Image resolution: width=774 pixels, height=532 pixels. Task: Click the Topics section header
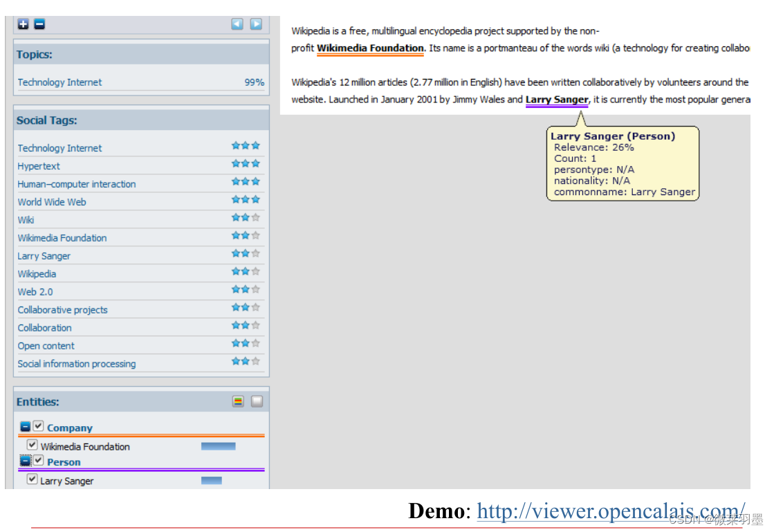tap(141, 54)
